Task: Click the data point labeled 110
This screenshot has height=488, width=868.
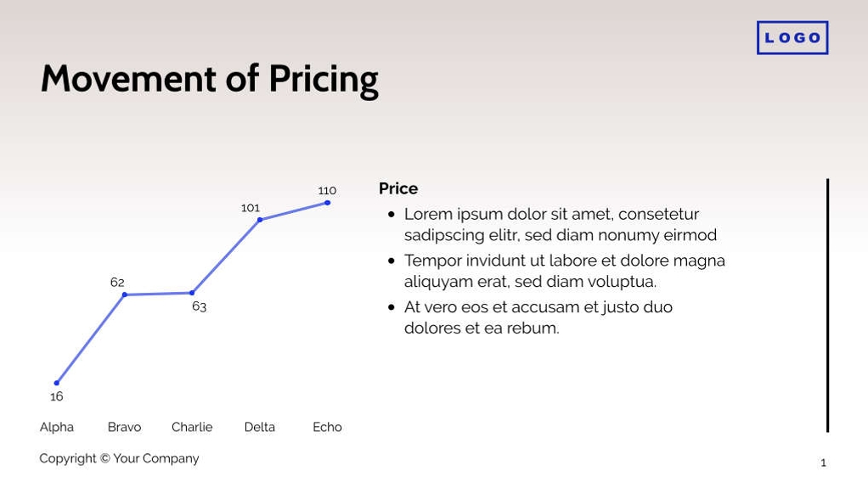Action: tap(327, 203)
